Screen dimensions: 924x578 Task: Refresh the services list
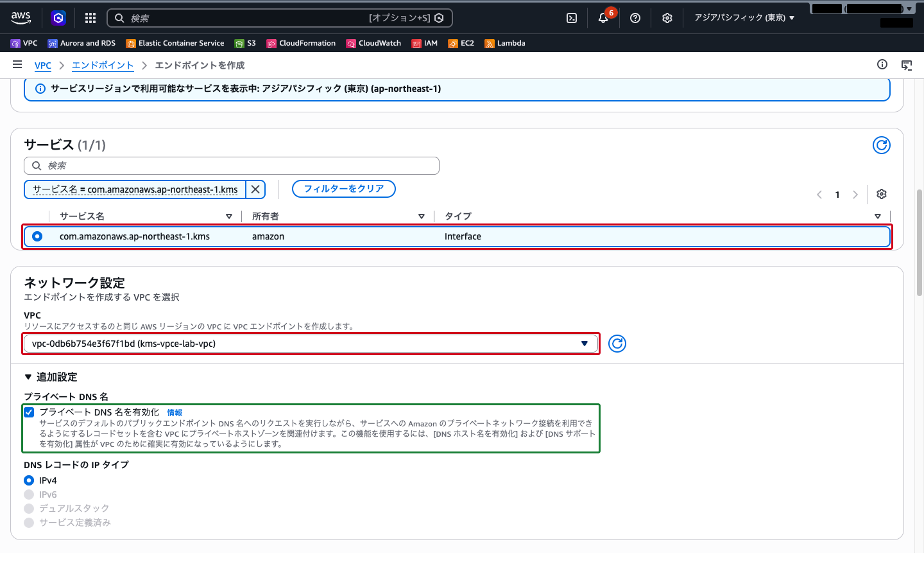882,145
